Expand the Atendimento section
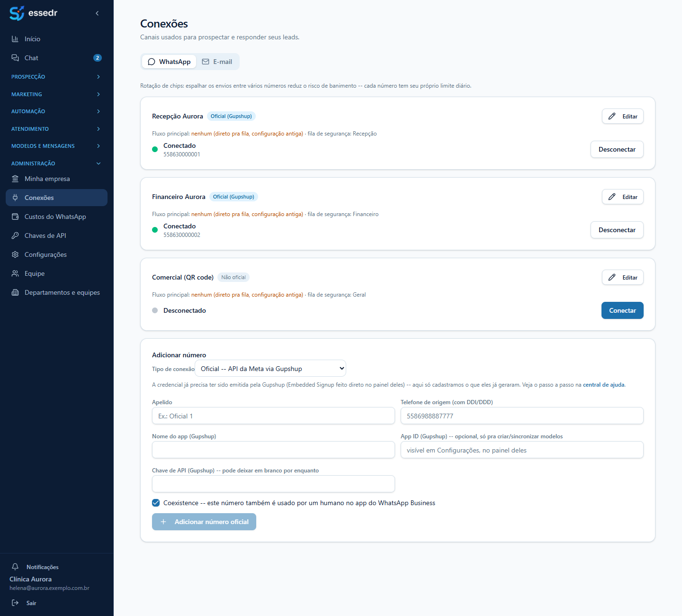The height and width of the screenshot is (616, 682). [56, 129]
